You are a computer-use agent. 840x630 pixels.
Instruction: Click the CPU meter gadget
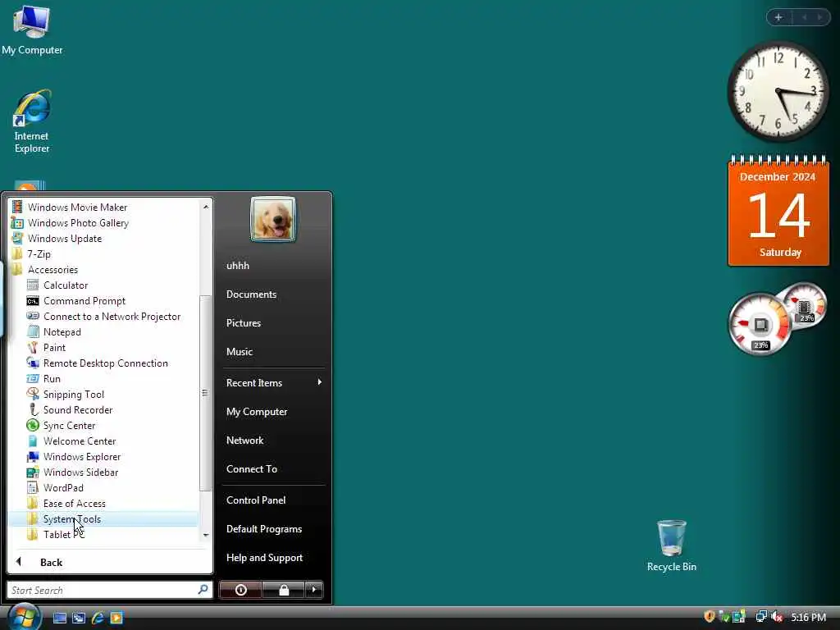777,319
